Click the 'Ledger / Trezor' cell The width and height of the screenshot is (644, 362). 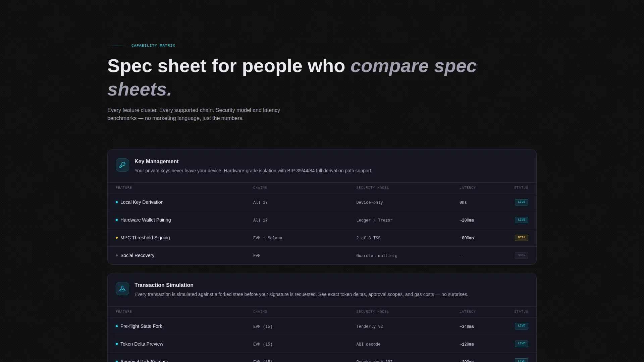[374, 220]
